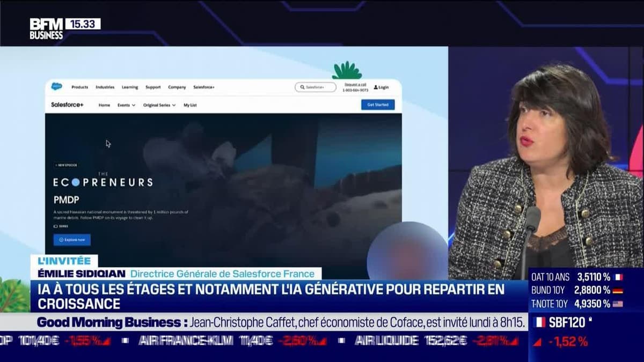Open the Learning menu
Image resolution: width=644 pixels, height=362 pixels.
129,87
